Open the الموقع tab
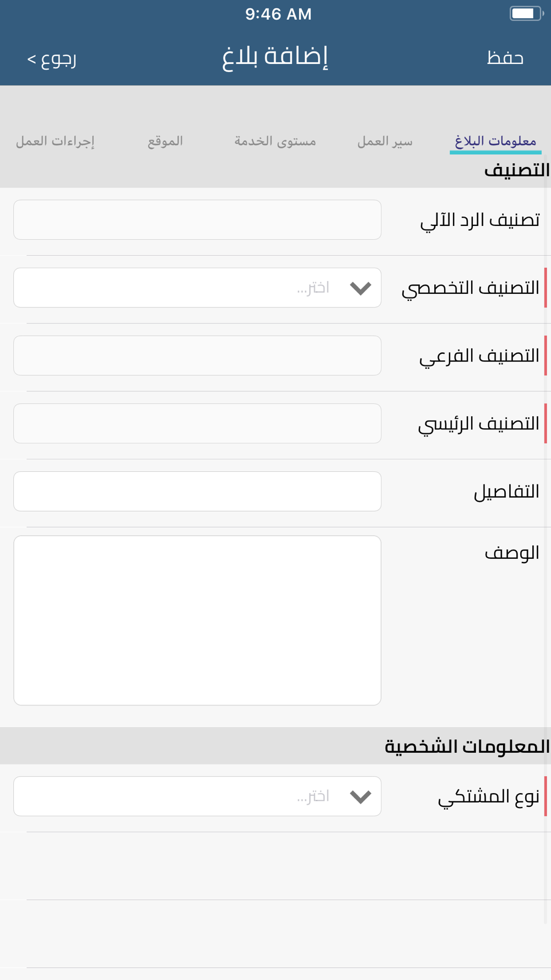551x980 pixels. [x=165, y=141]
